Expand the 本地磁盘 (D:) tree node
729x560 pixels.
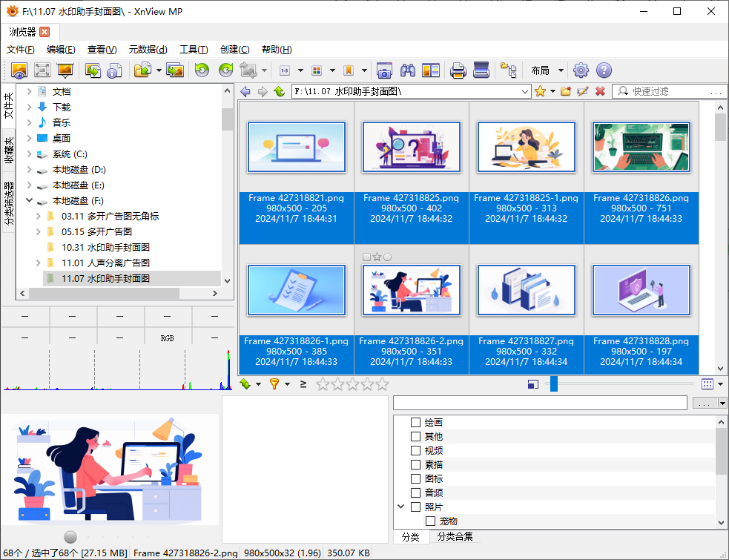(x=29, y=170)
